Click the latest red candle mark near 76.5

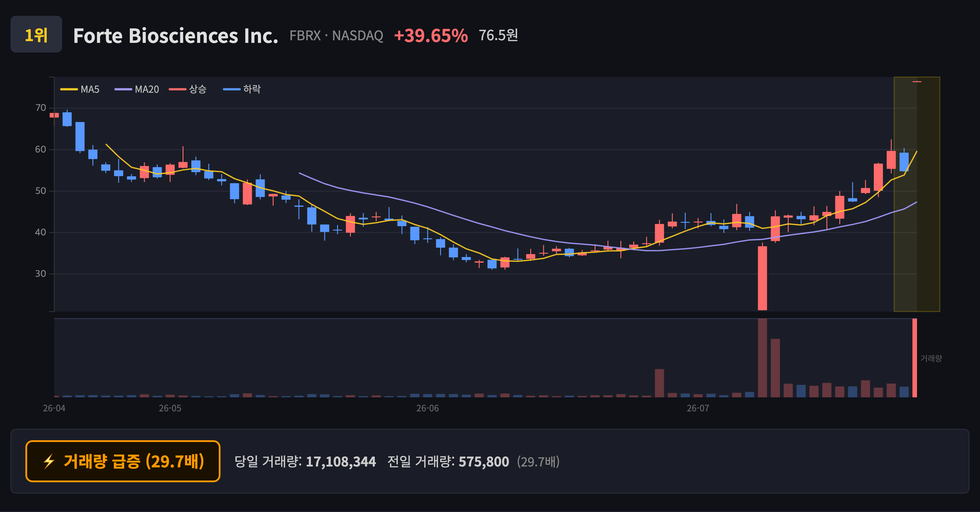coord(917,81)
